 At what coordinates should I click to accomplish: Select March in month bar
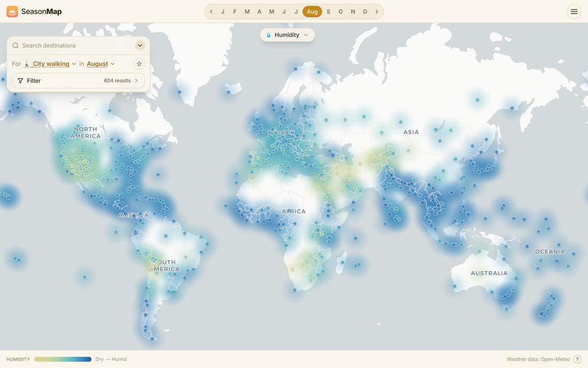pos(247,12)
